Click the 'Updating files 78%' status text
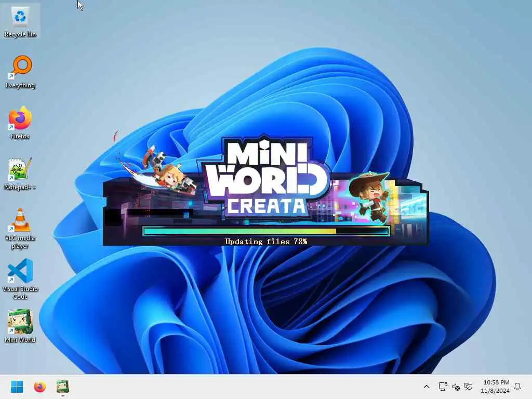The height and width of the screenshot is (399, 532). 267,241
